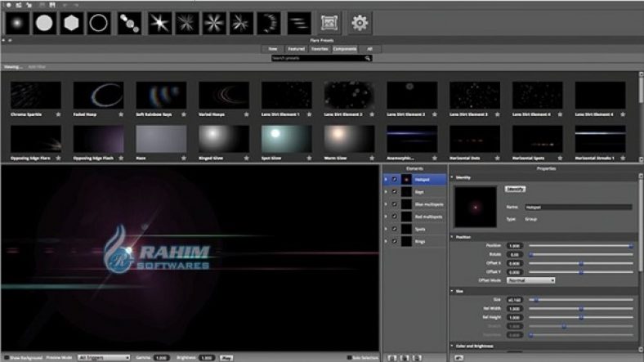The image size is (644, 362).
Task: Open the Preview Mode dropdown
Action: tap(104, 358)
